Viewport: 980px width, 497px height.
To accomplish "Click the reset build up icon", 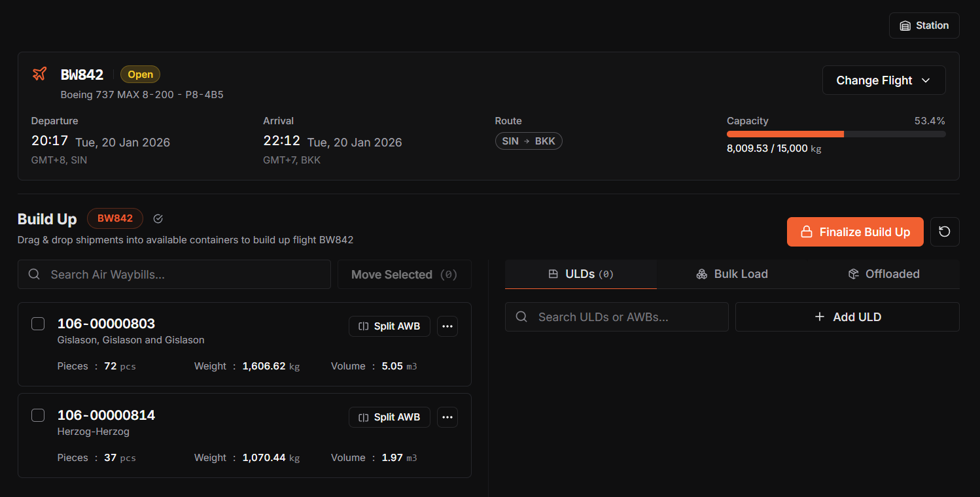I will (x=945, y=231).
